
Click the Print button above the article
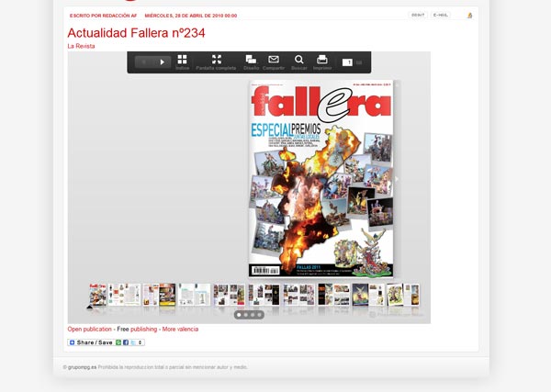(x=418, y=15)
